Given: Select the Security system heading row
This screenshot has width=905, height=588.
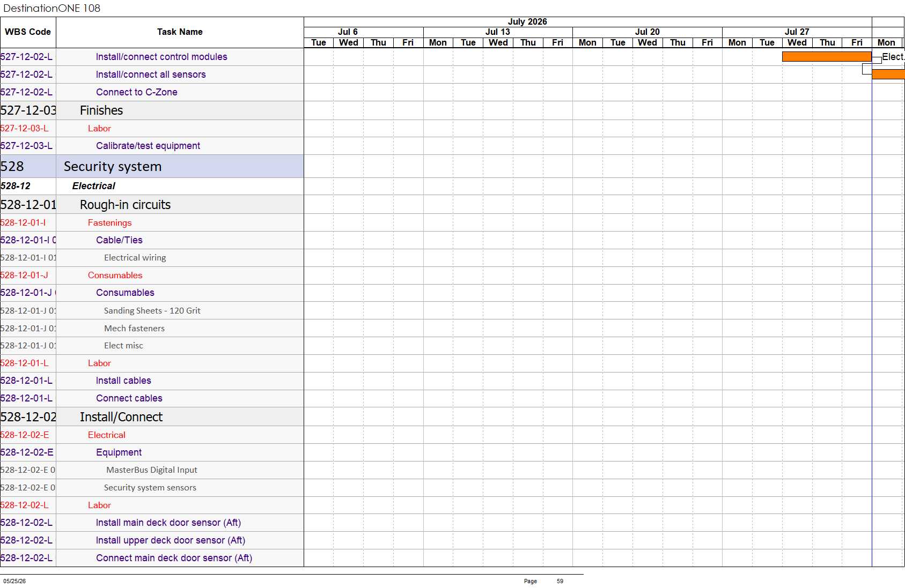Looking at the screenshot, I should pos(152,167).
